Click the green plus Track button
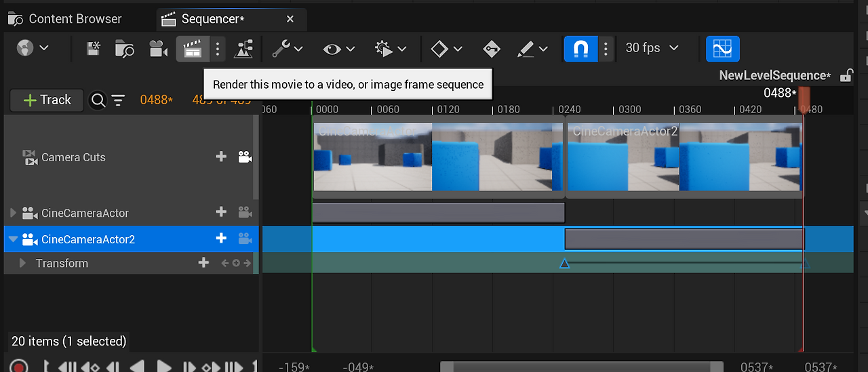The image size is (868, 372). (x=47, y=100)
